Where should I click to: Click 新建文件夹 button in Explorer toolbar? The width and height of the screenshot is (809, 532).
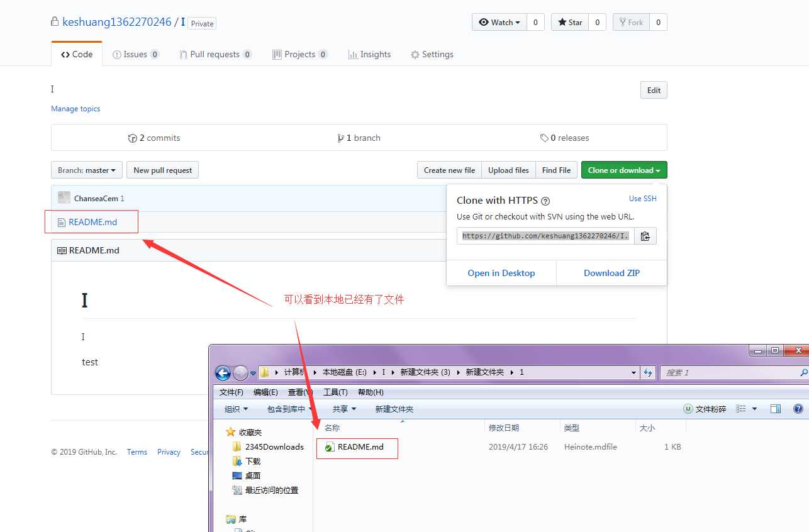click(394, 409)
